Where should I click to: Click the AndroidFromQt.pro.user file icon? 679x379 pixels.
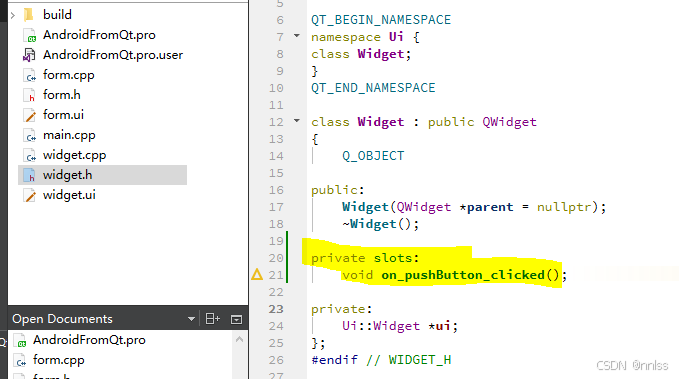pos(29,55)
